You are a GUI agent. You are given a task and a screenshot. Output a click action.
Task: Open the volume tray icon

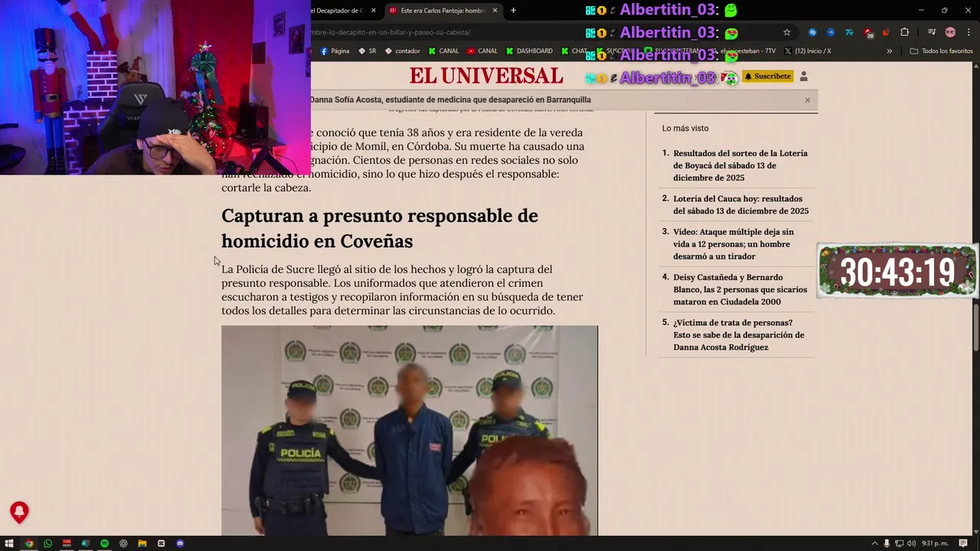coord(911,543)
